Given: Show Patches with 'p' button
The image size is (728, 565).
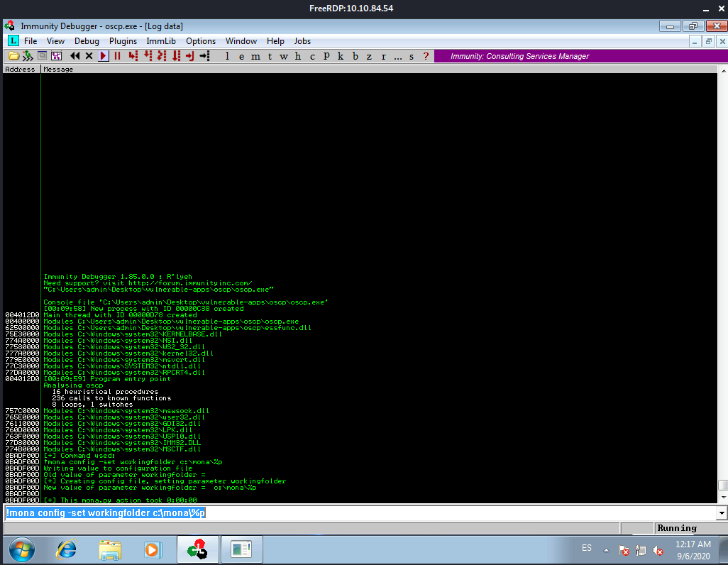Looking at the screenshot, I should point(326,56).
